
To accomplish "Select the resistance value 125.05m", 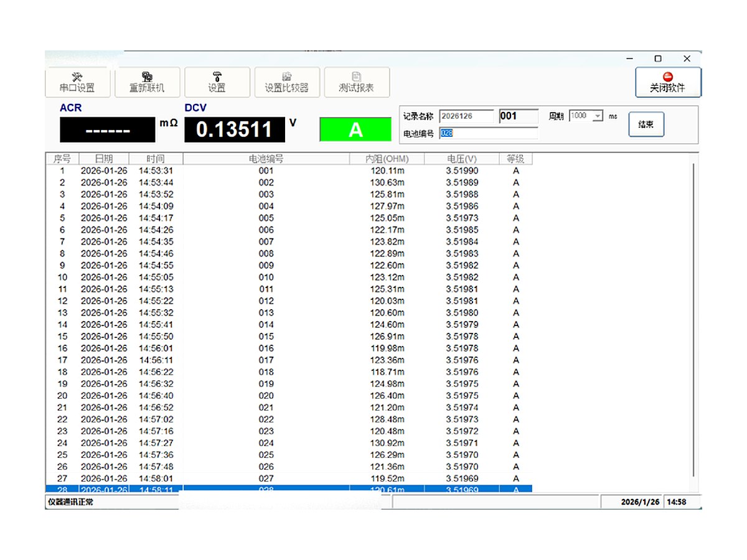I will pyautogui.click(x=387, y=218).
